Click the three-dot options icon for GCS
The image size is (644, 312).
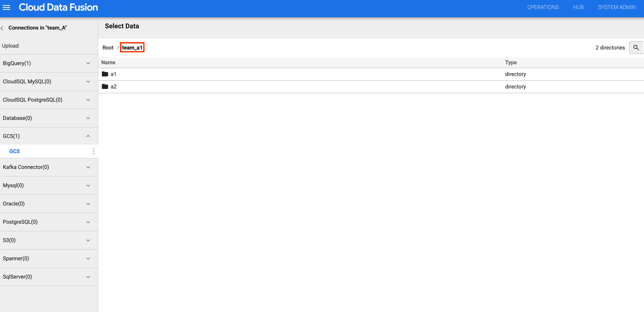pos(94,151)
